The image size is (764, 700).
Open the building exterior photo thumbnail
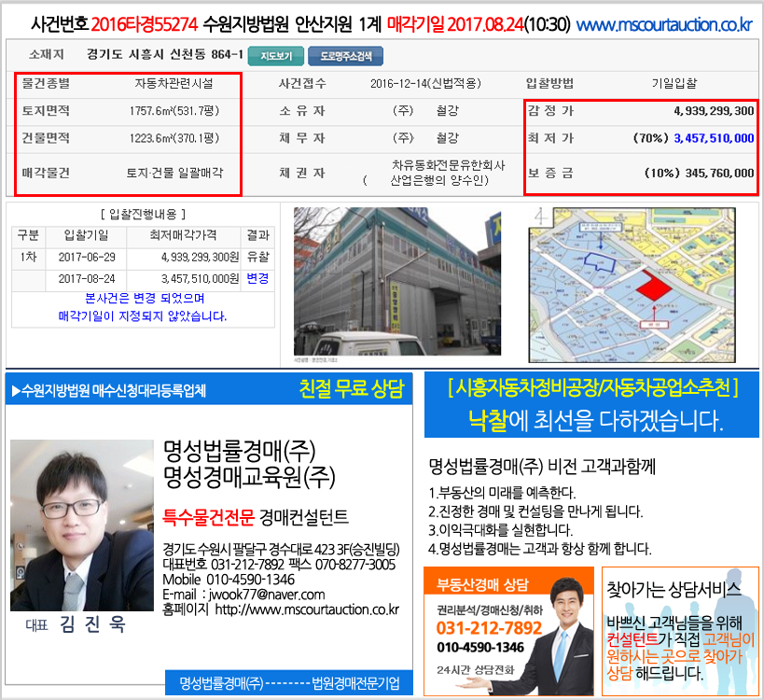(x=397, y=281)
